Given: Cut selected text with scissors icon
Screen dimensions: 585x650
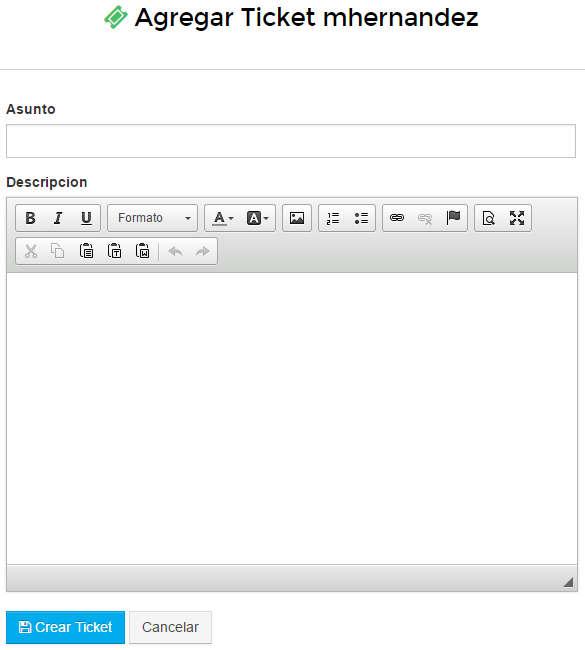Looking at the screenshot, I should pos(31,251).
